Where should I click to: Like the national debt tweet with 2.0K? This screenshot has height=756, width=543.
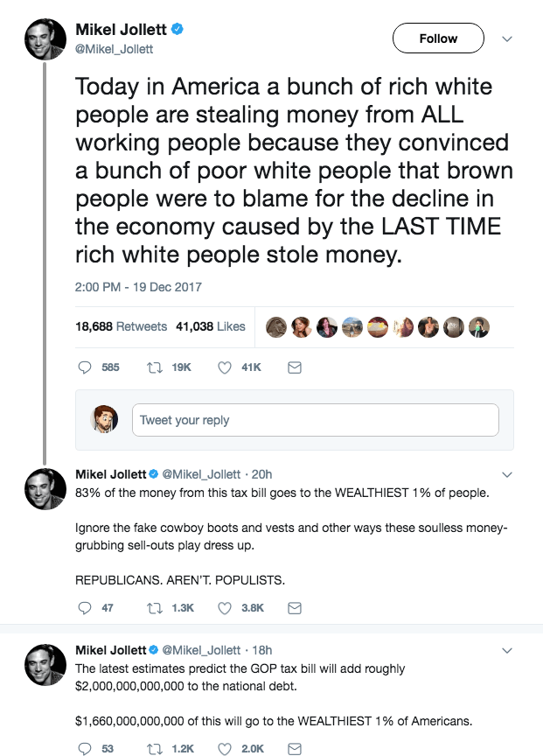point(225,748)
